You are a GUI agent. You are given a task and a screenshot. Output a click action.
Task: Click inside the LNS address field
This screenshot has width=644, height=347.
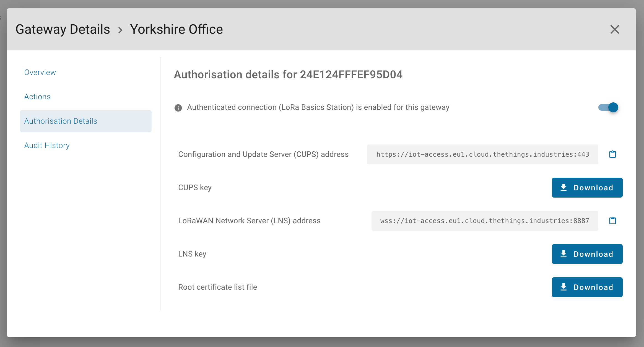click(484, 221)
